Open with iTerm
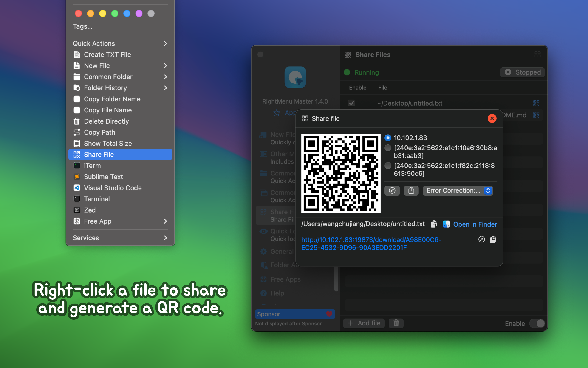This screenshot has height=368, width=588. tap(120, 166)
